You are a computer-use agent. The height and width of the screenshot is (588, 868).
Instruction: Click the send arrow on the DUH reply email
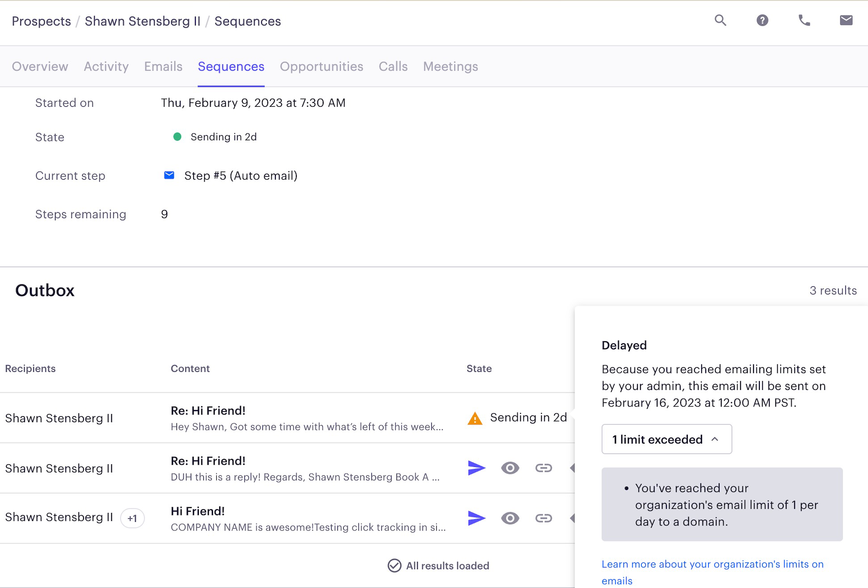[476, 468]
